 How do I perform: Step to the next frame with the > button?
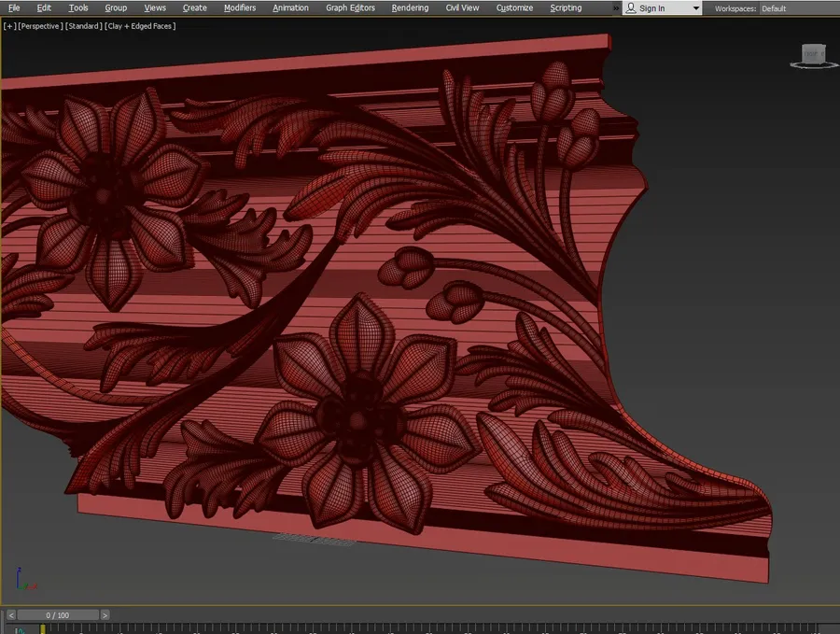[105, 615]
